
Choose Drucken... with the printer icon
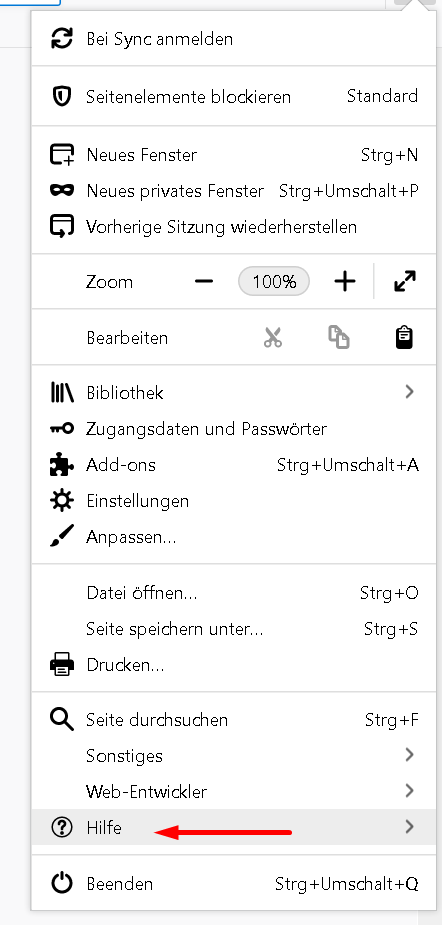(x=234, y=665)
